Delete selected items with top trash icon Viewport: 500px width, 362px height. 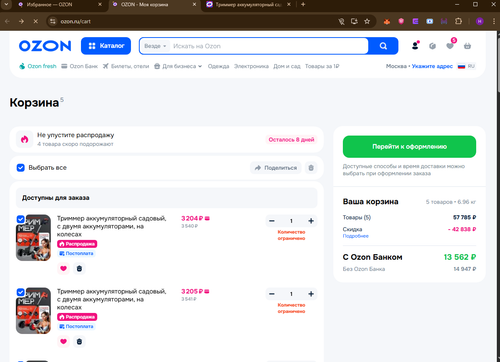(311, 168)
